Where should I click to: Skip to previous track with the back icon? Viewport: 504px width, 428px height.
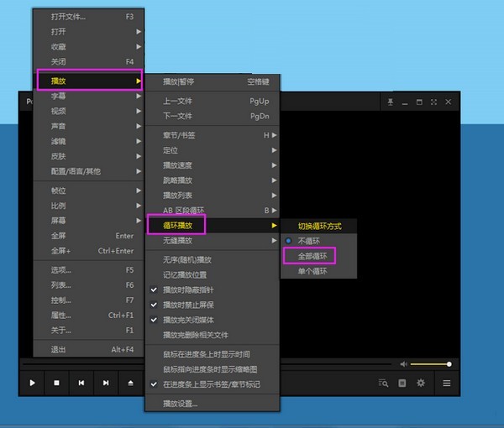(x=81, y=384)
